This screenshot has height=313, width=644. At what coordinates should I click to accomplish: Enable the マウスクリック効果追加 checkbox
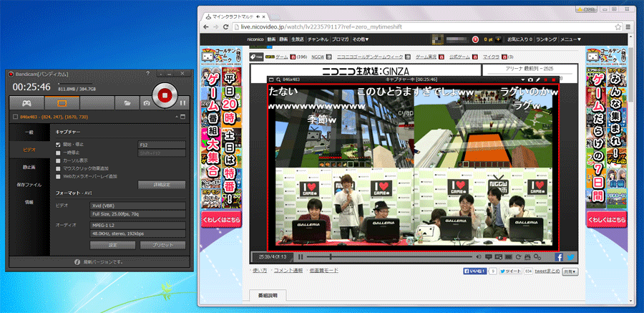(x=58, y=168)
